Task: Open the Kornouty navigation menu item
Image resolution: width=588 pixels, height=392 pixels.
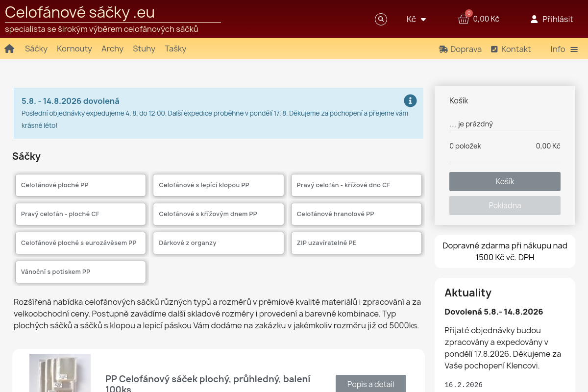Action: pyautogui.click(x=74, y=49)
